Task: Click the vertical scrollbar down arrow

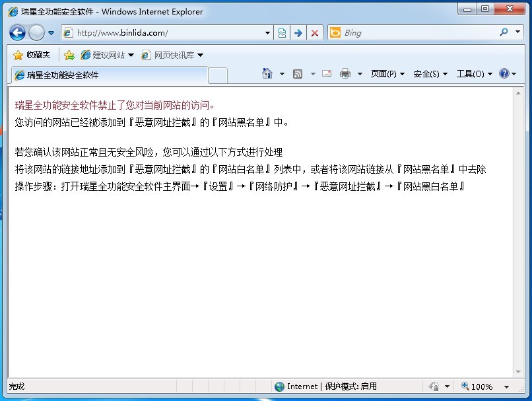Action: point(518,372)
